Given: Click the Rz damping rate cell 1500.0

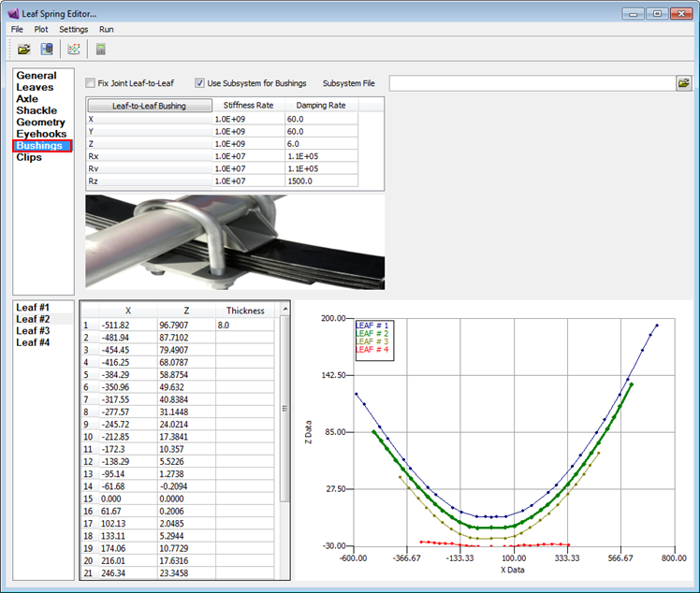Looking at the screenshot, I should point(321,181).
